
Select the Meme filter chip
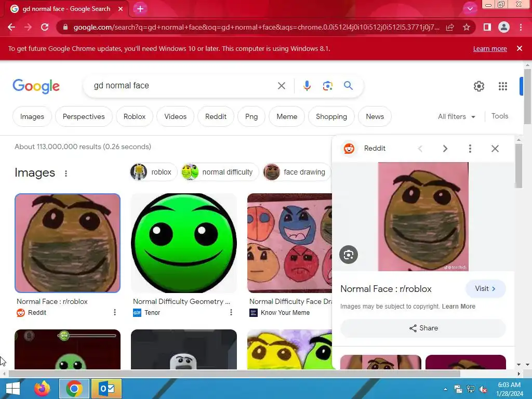click(287, 116)
